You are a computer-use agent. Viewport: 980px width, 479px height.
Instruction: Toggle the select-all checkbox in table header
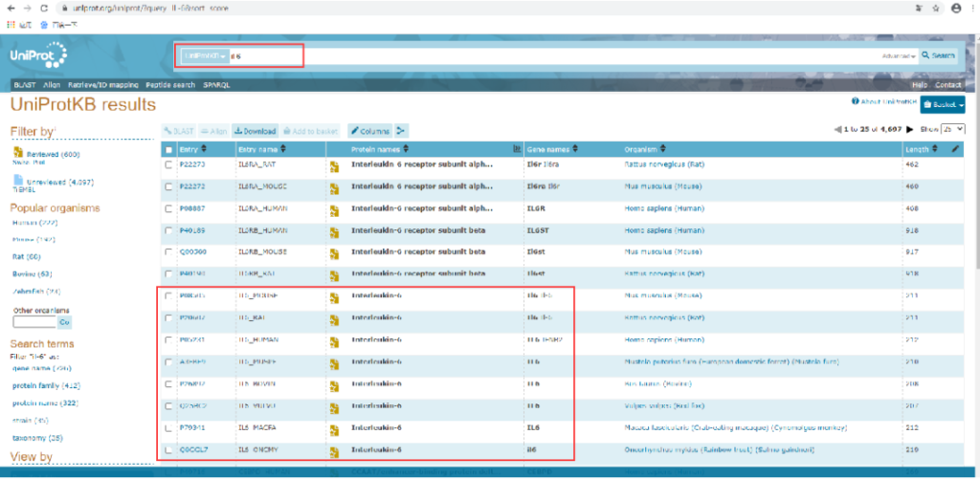[168, 150]
